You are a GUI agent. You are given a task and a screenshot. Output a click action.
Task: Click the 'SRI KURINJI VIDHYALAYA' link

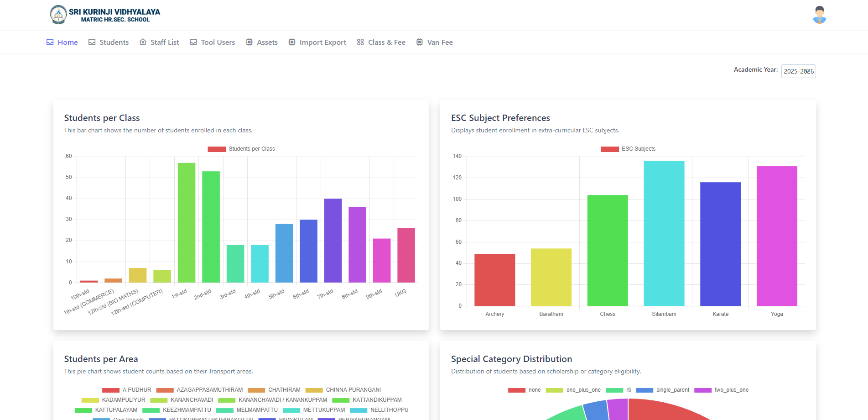tap(114, 12)
